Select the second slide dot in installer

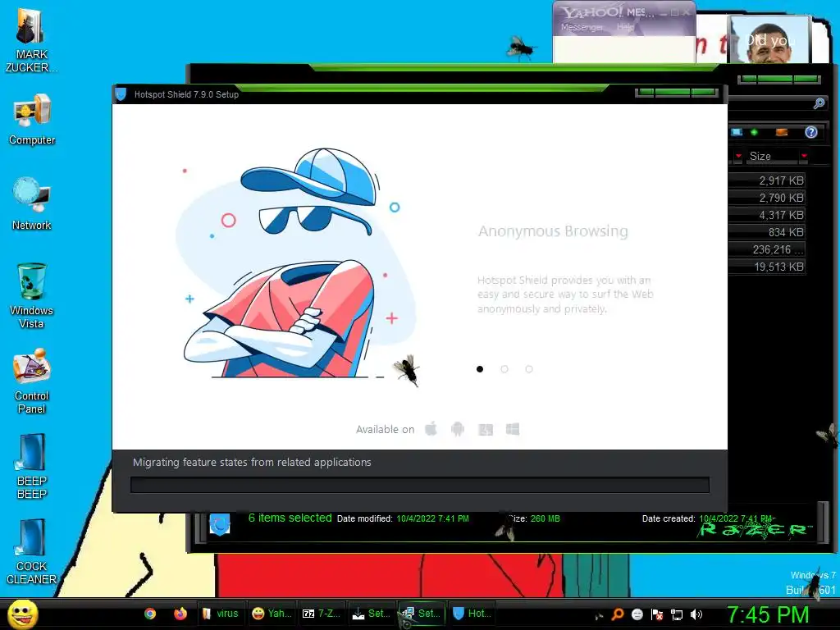click(504, 369)
